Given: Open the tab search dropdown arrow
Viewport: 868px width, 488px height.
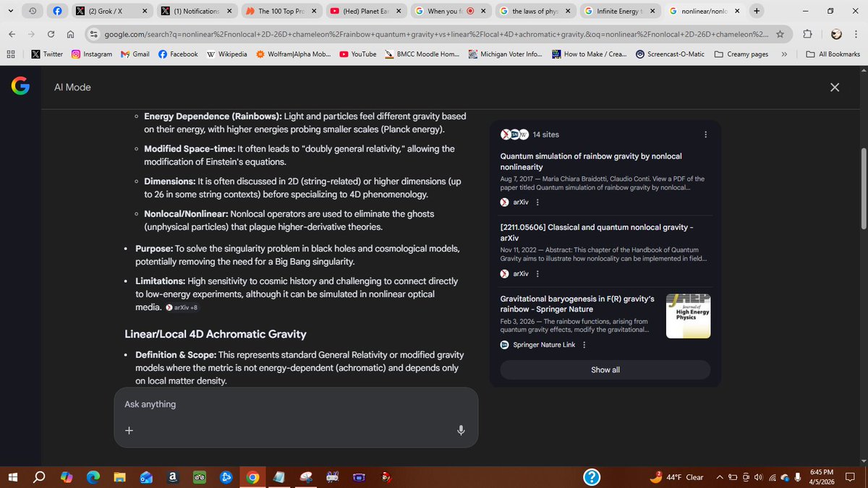Looking at the screenshot, I should tap(11, 11).
